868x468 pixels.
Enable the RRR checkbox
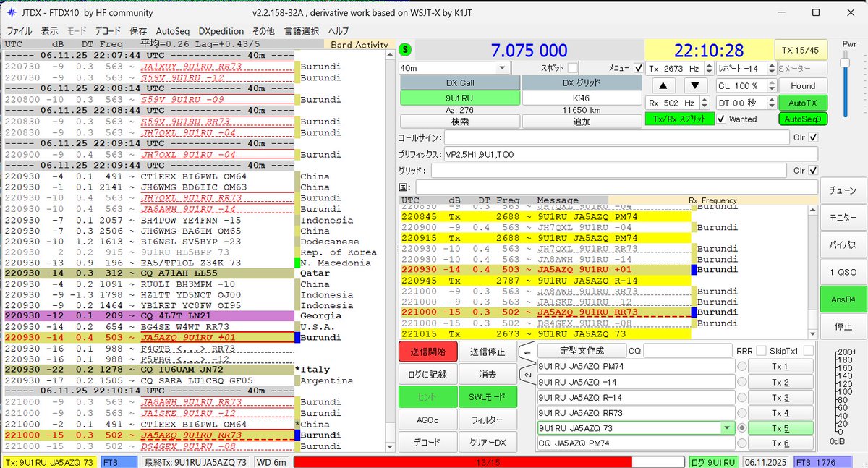click(x=761, y=350)
